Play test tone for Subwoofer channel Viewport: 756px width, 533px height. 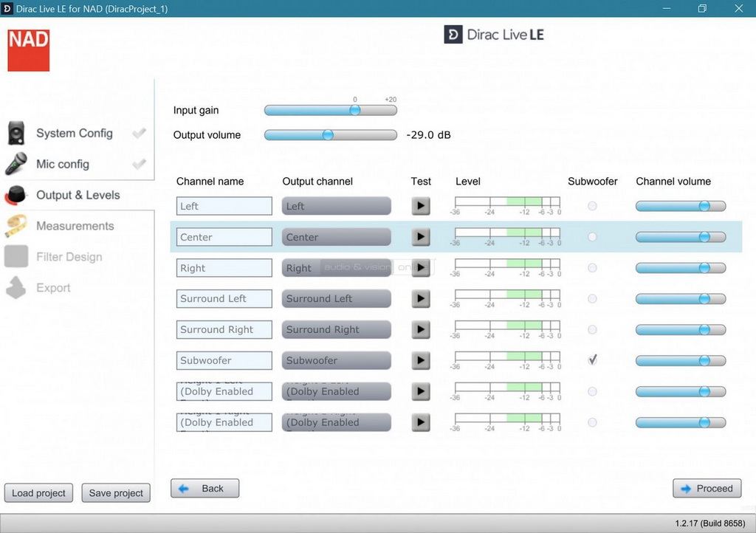(421, 361)
